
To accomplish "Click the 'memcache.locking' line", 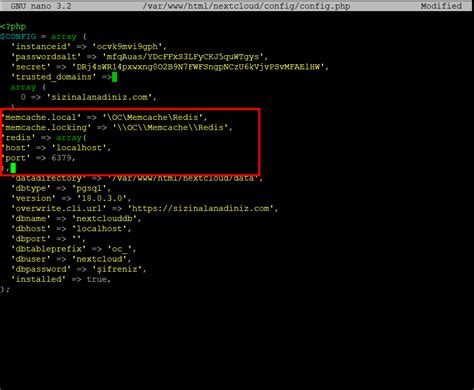I will point(117,127).
